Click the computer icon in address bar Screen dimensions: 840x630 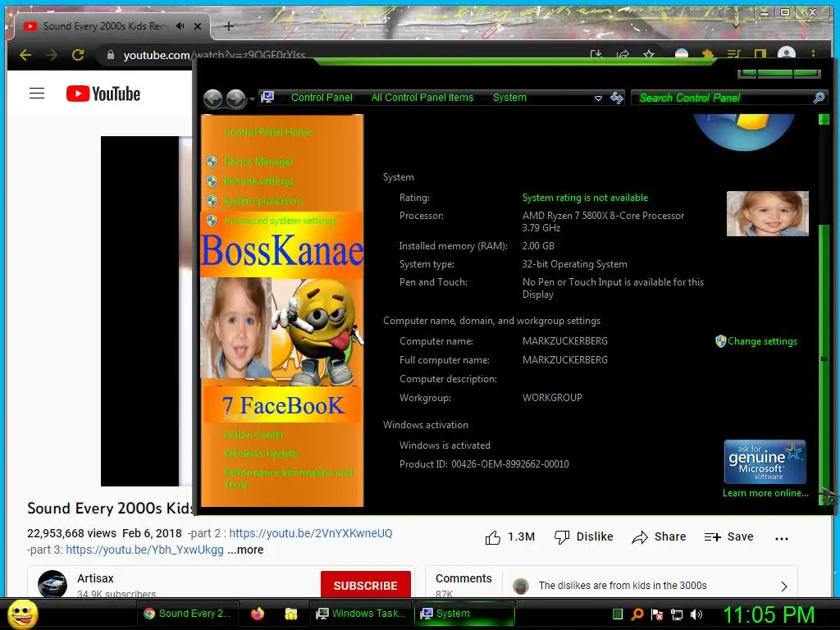coord(267,98)
